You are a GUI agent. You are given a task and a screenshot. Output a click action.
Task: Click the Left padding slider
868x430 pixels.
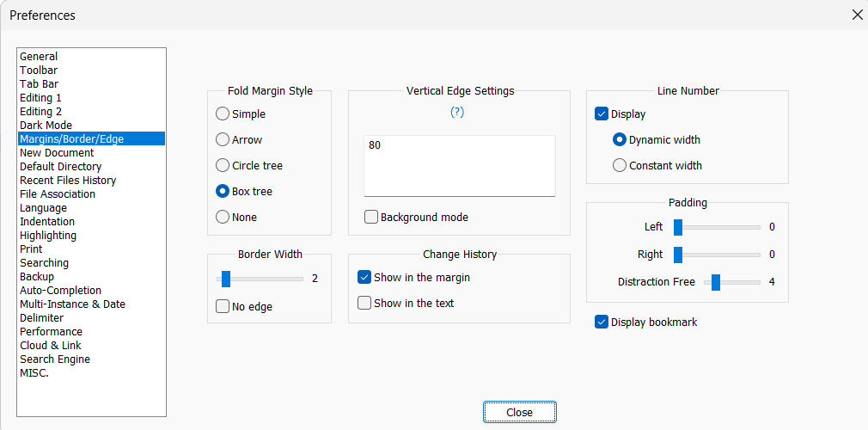coord(718,228)
